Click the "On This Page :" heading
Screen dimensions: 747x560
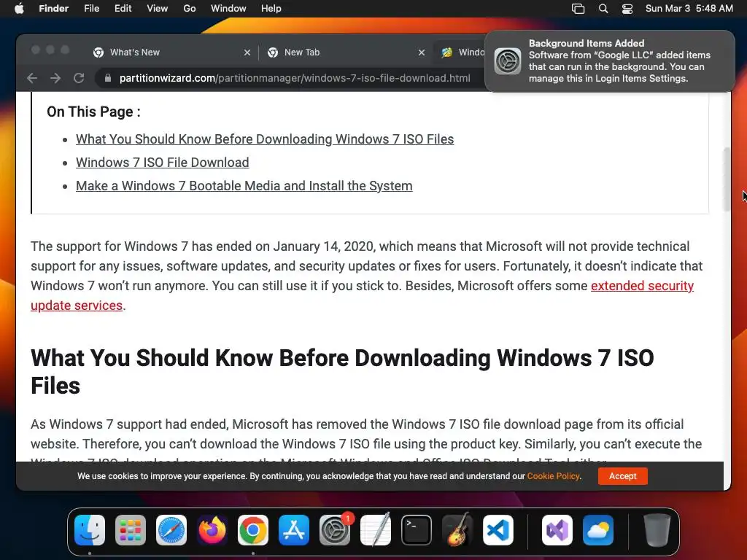pyautogui.click(x=93, y=112)
